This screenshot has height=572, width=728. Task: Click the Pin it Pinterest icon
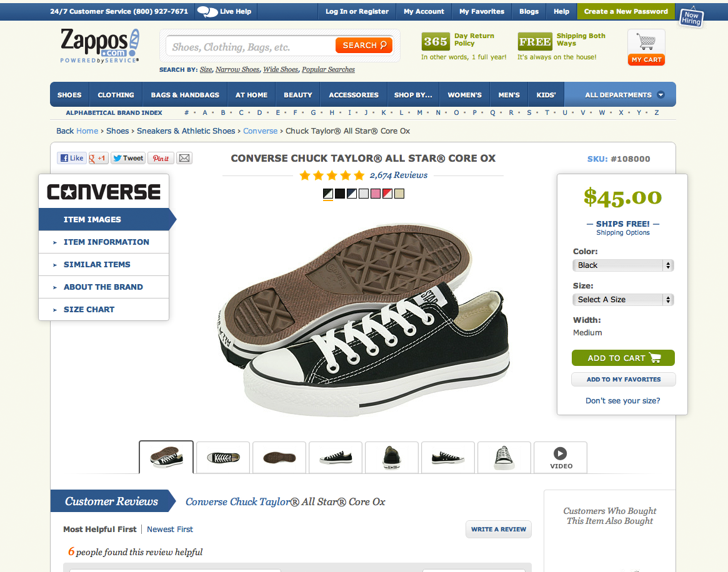(x=161, y=158)
